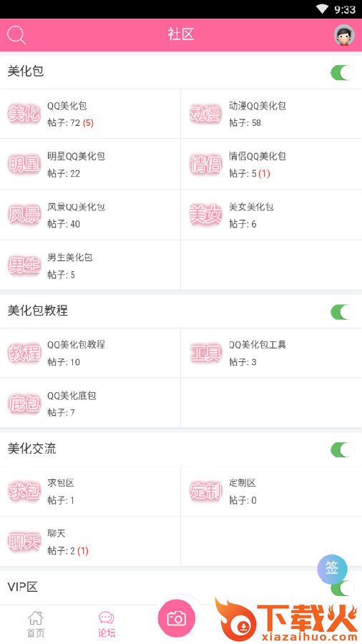
Task: Open the search magnifier icon
Action: pos(16,35)
